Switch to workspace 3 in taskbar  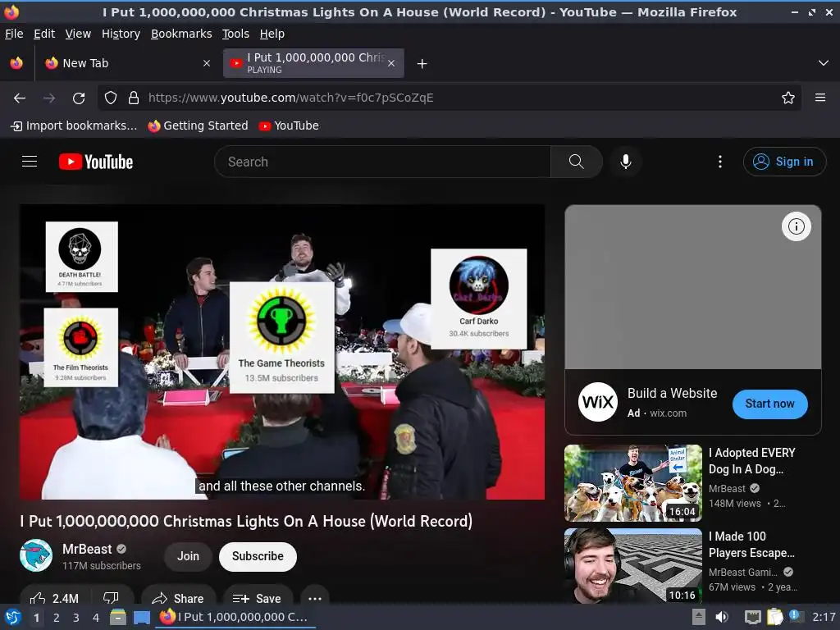pos(76,618)
